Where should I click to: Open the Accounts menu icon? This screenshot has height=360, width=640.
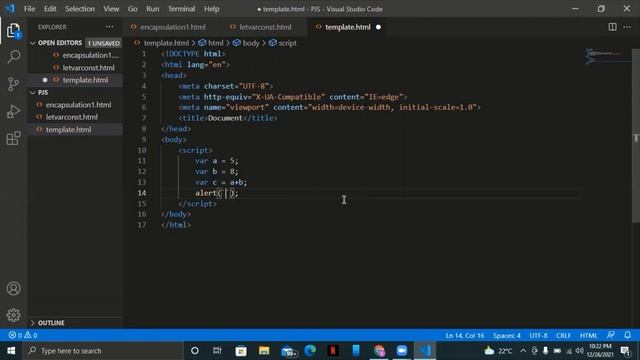click(13, 289)
